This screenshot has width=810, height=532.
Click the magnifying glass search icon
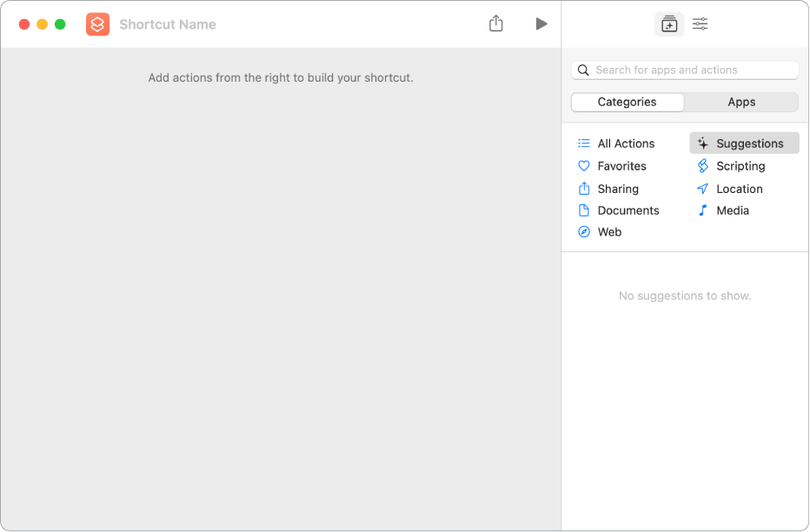584,70
